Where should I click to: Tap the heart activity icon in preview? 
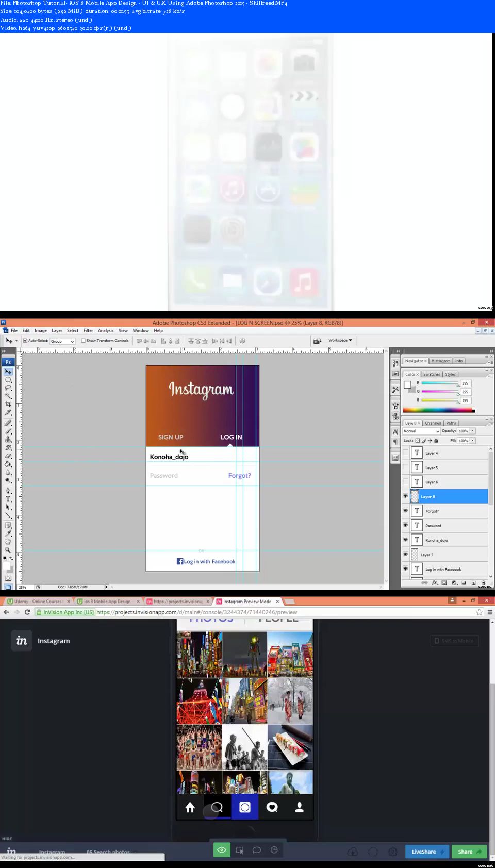pos(272,807)
